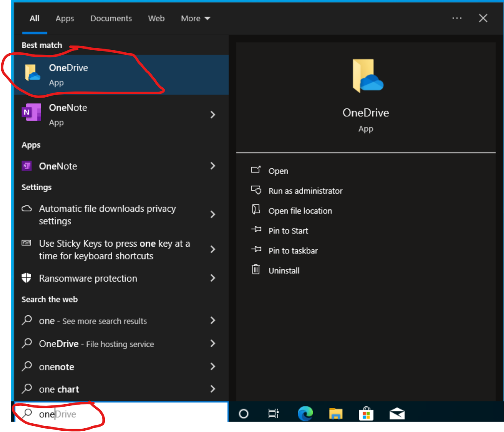Image resolution: width=504 pixels, height=432 pixels.
Task: Open the Mail app from the taskbar
Action: click(397, 414)
